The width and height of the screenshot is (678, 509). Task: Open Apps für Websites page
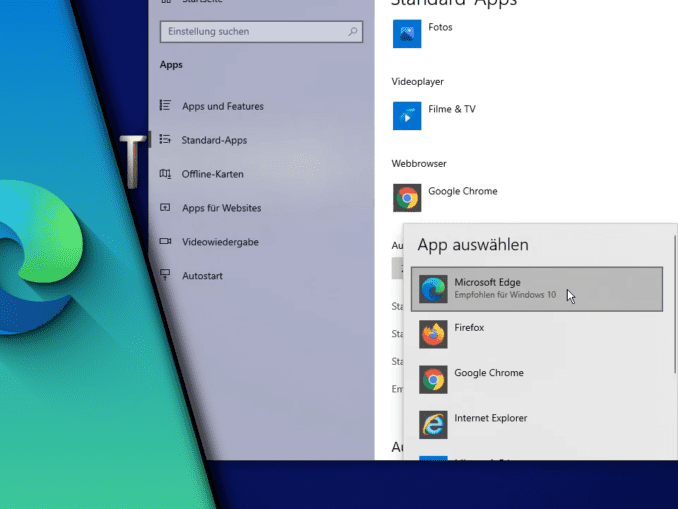221,208
